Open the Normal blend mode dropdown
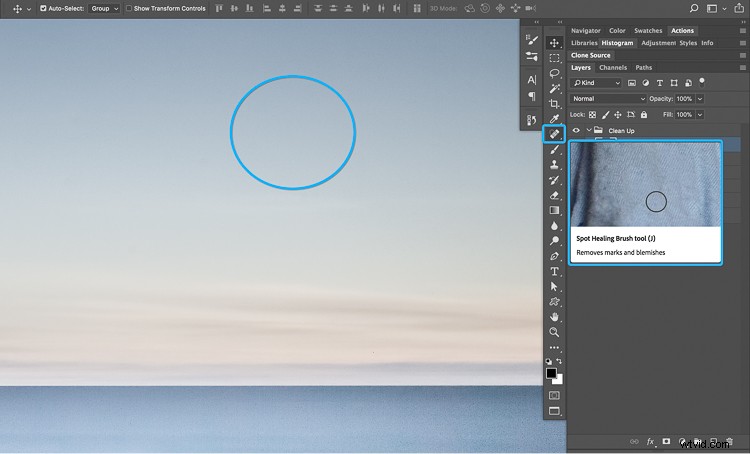This screenshot has height=454, width=750. pyautogui.click(x=608, y=99)
